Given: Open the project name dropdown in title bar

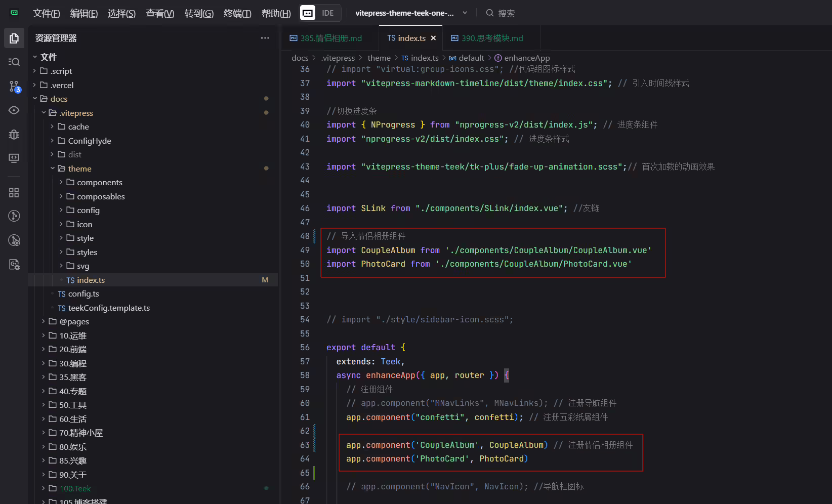Looking at the screenshot, I should click(411, 13).
